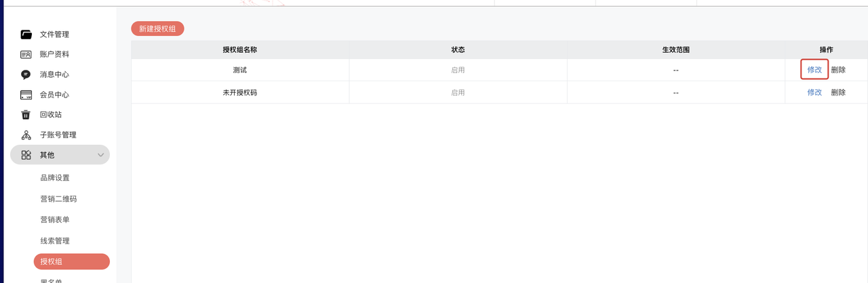Image resolution: width=868 pixels, height=283 pixels.
Task: Open 营销二维码 submenu item
Action: pos(58,199)
